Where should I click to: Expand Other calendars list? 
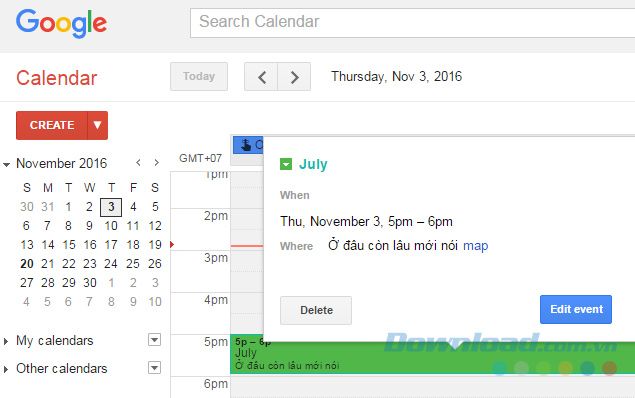click(6, 369)
